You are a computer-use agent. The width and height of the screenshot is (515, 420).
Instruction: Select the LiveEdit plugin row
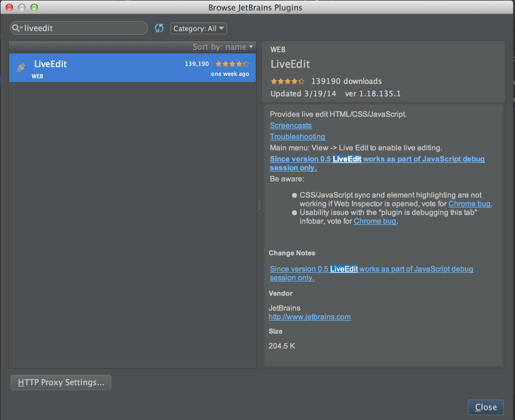(x=132, y=68)
